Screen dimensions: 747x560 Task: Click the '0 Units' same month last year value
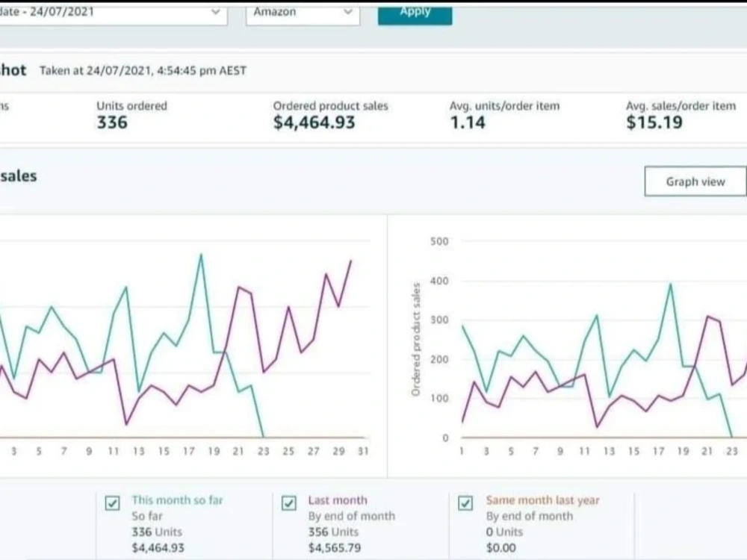click(504, 532)
